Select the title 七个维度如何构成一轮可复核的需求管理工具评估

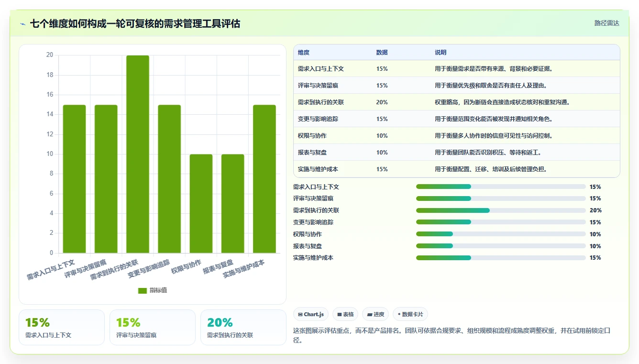coord(135,23)
